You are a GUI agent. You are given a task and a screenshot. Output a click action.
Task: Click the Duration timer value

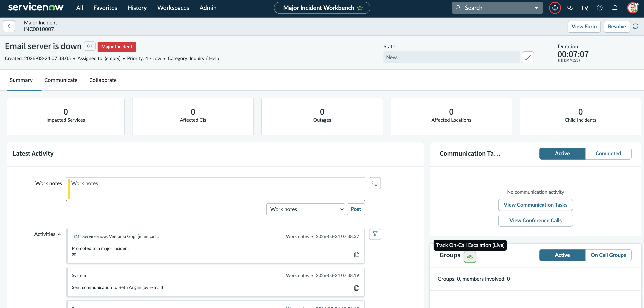coord(573,54)
